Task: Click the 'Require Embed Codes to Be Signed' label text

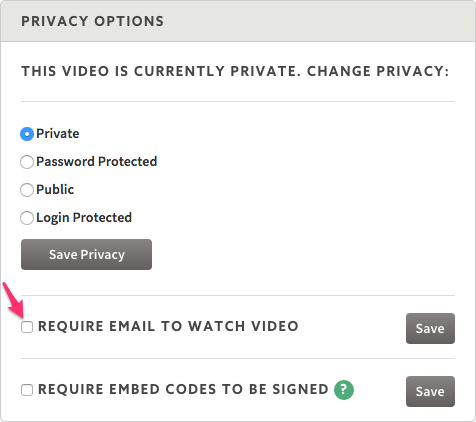Action: tap(183, 389)
